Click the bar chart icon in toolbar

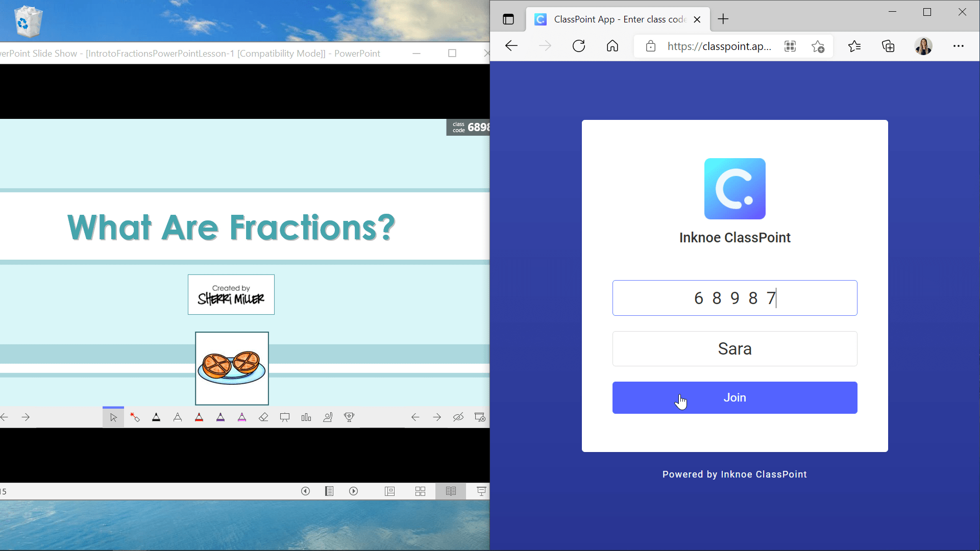coord(306,417)
